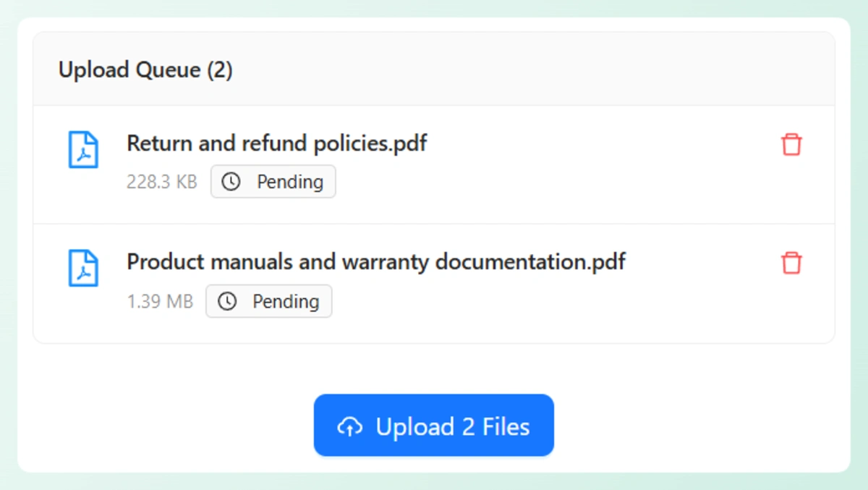Click the Upload Queue heading
The height and width of the screenshot is (490, 868).
click(129, 70)
